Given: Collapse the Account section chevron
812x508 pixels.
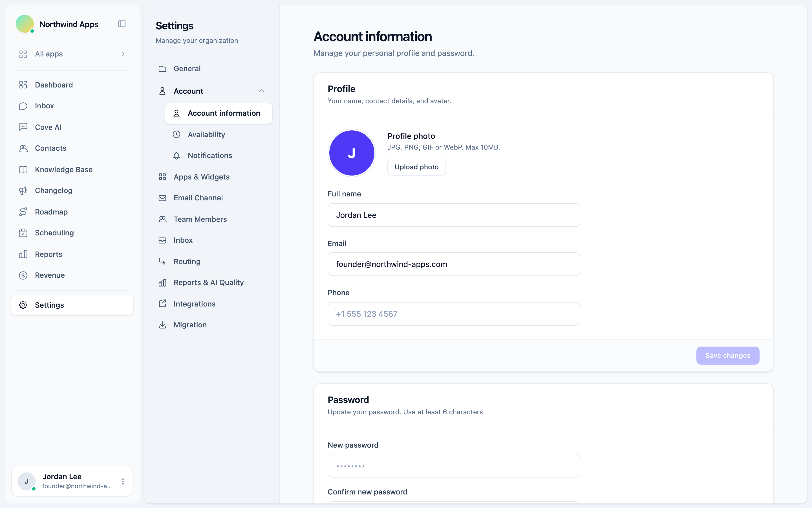Looking at the screenshot, I should [262, 91].
